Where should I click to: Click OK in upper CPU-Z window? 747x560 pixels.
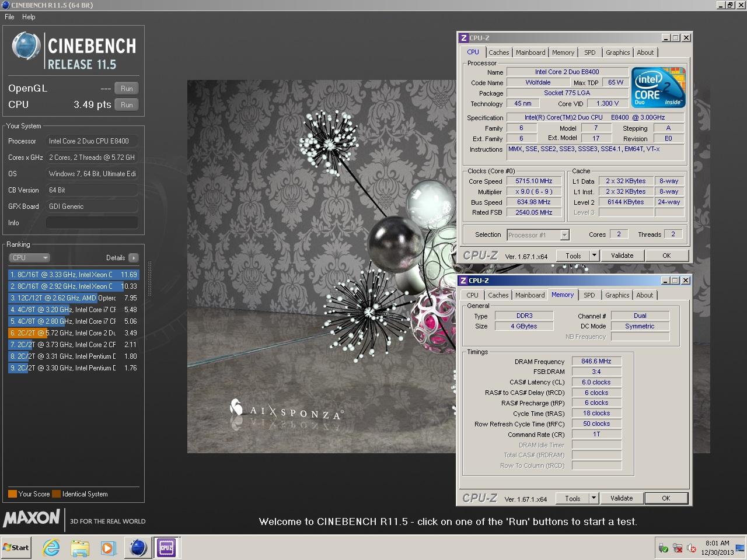click(666, 256)
